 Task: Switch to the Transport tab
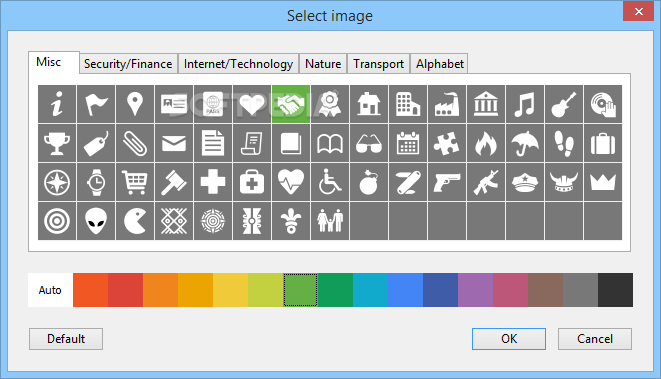click(379, 64)
